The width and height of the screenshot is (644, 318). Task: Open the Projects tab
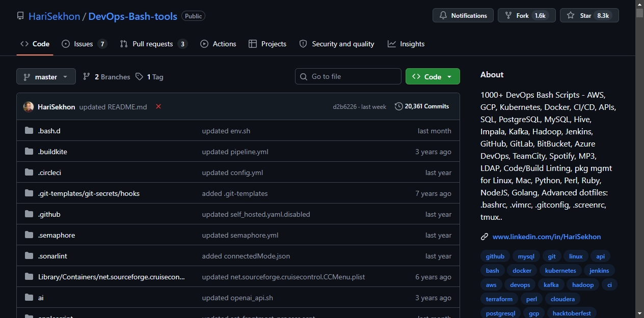click(267, 44)
